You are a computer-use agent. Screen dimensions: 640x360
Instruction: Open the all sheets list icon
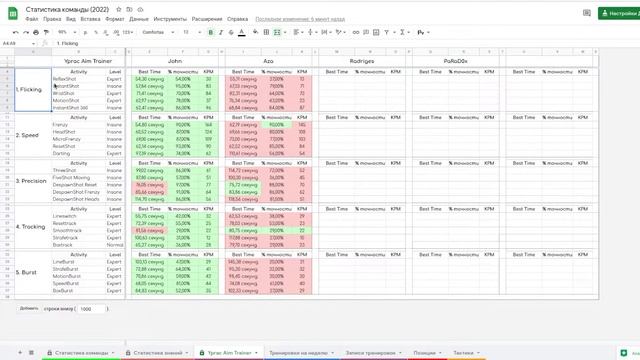31,353
